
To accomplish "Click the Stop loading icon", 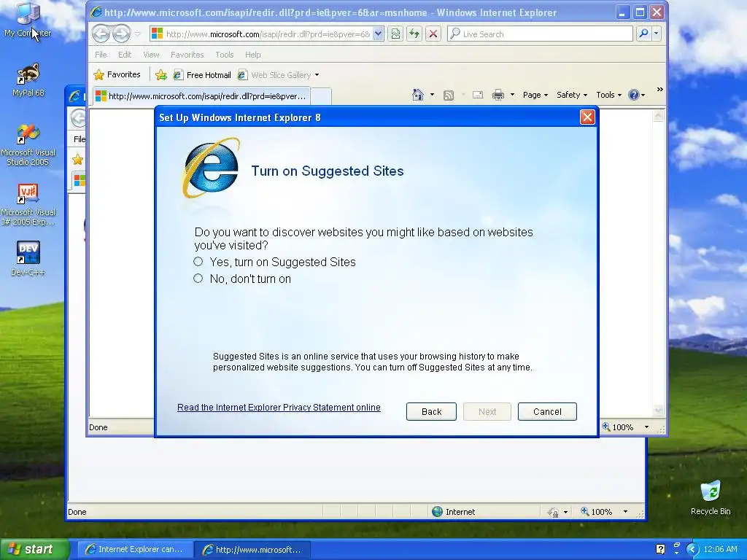I will click(x=433, y=34).
